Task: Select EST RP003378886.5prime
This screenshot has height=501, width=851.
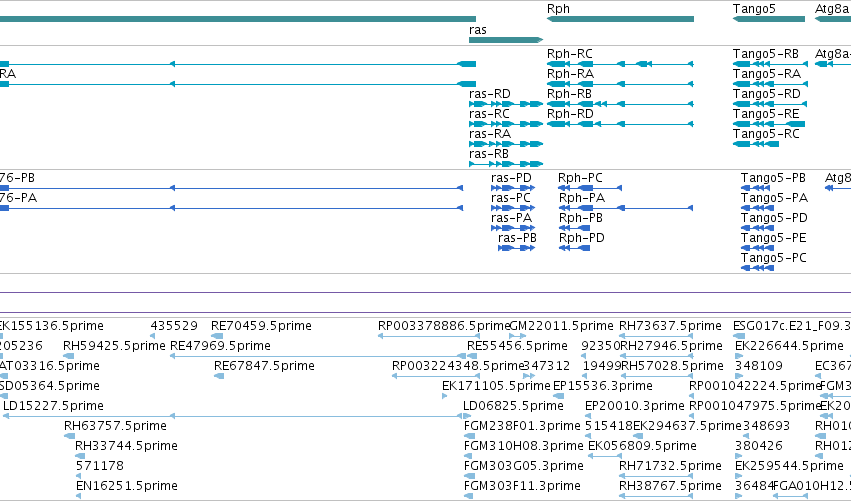Action: click(x=444, y=326)
